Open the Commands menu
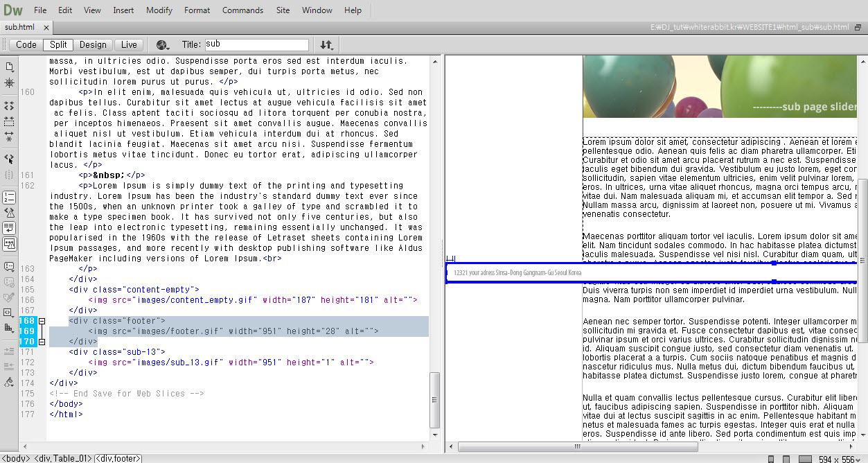The image size is (868, 463). (242, 10)
